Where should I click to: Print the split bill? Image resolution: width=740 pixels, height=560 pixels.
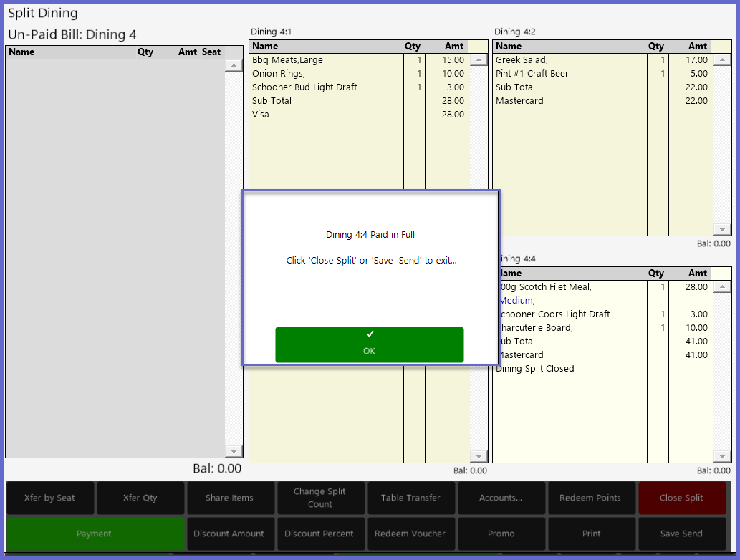point(591,534)
